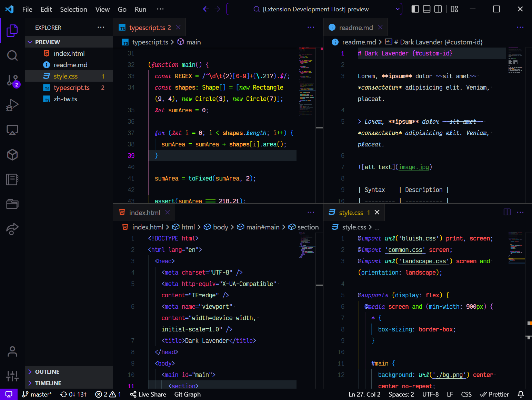Image resolution: width=532 pixels, height=400 pixels.
Task: Click the go back arrow in title bar
Action: (x=206, y=9)
